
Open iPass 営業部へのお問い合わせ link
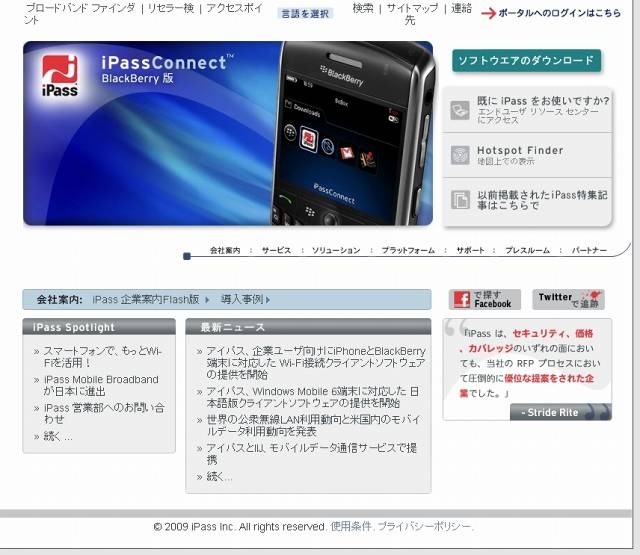tap(104, 413)
